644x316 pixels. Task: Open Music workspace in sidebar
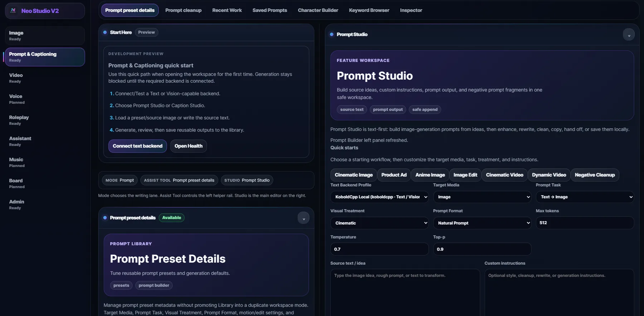[x=45, y=162]
